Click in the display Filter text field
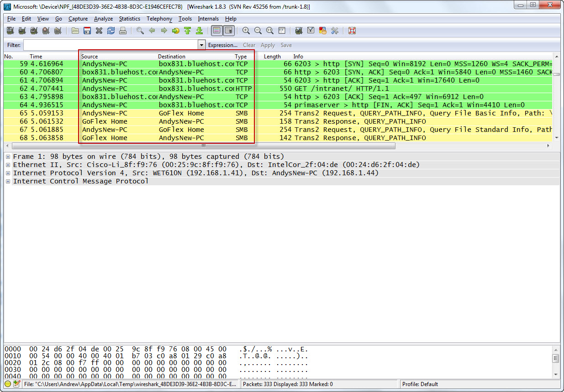The image size is (564, 392). [111, 45]
